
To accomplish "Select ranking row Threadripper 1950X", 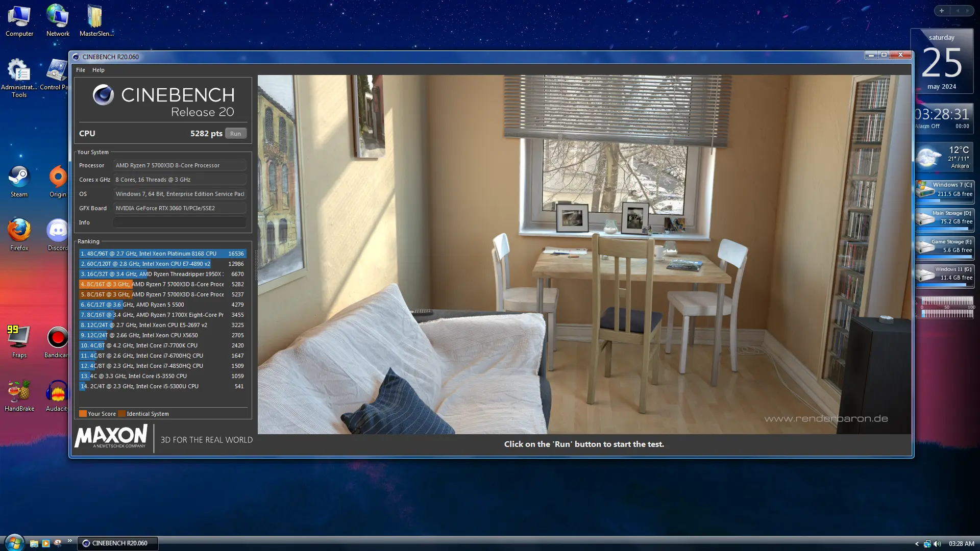I will pos(162,274).
